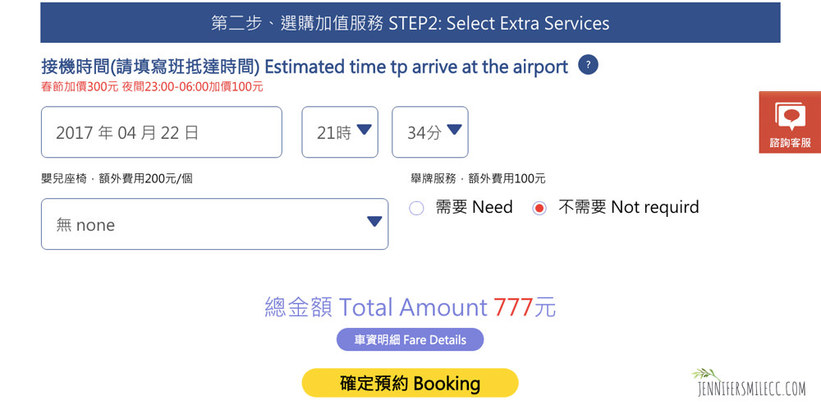821x410 pixels.
Task: Click the jennifersmilecc.com watermark logo
Action: (752, 389)
